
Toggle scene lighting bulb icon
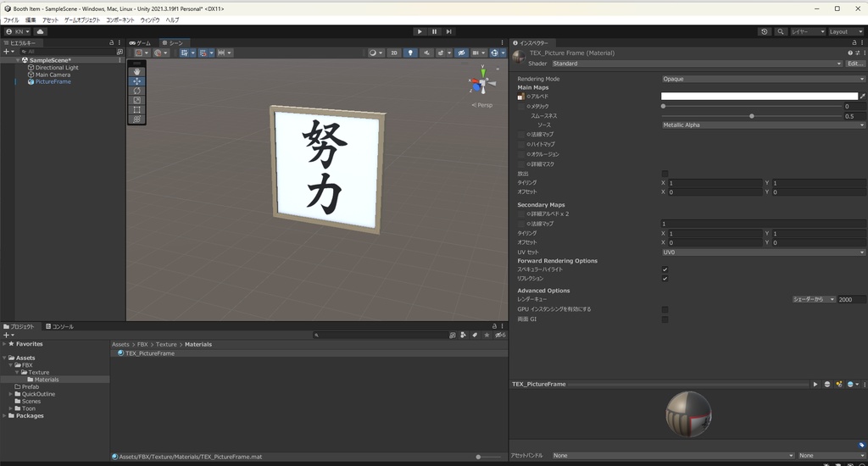click(x=410, y=53)
